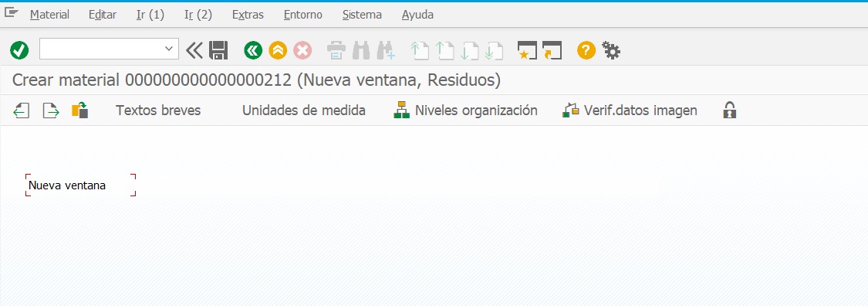Image resolution: width=868 pixels, height=306 pixels.
Task: Open the Ayuda menu
Action: pos(417,15)
